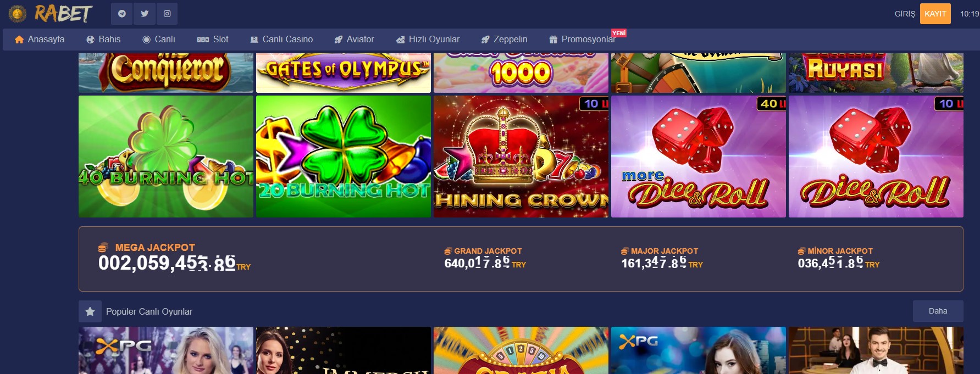Viewport: 980px width, 374px height.
Task: Click the GİRİŞ login link
Action: tap(905, 14)
